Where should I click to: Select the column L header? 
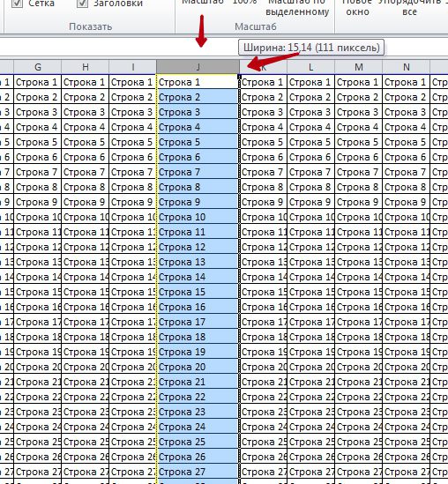pos(311,67)
